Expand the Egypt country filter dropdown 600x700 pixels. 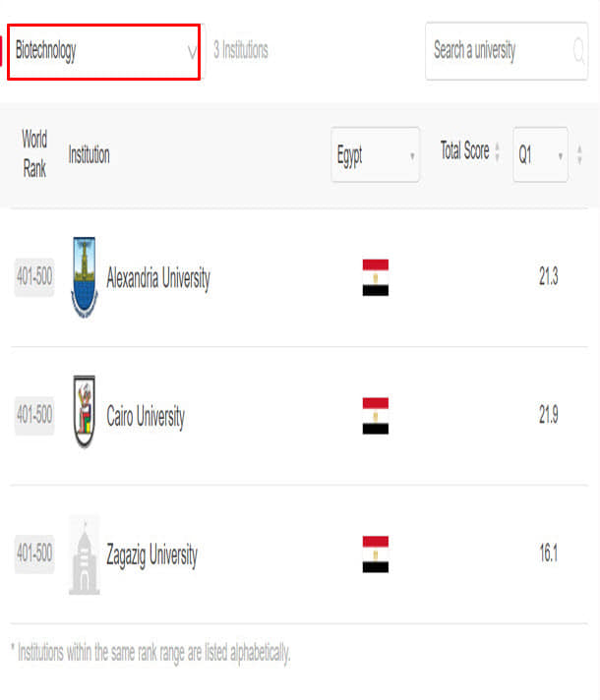(x=376, y=155)
